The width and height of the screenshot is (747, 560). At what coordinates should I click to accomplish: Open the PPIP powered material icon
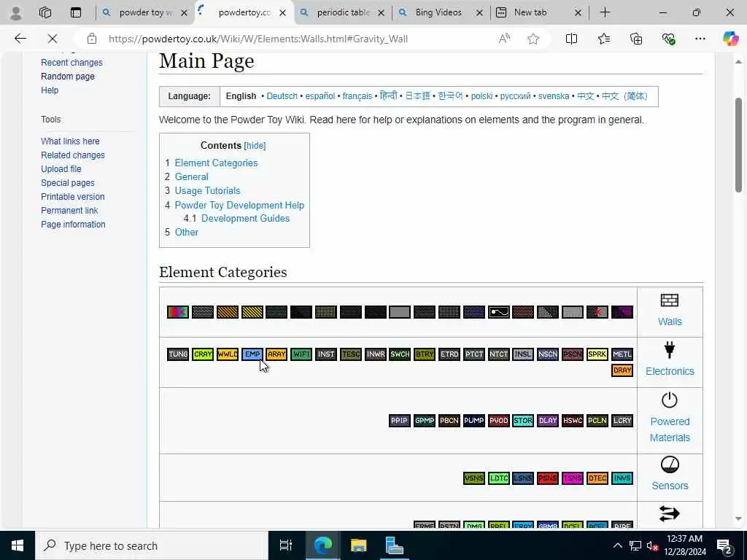tap(400, 421)
